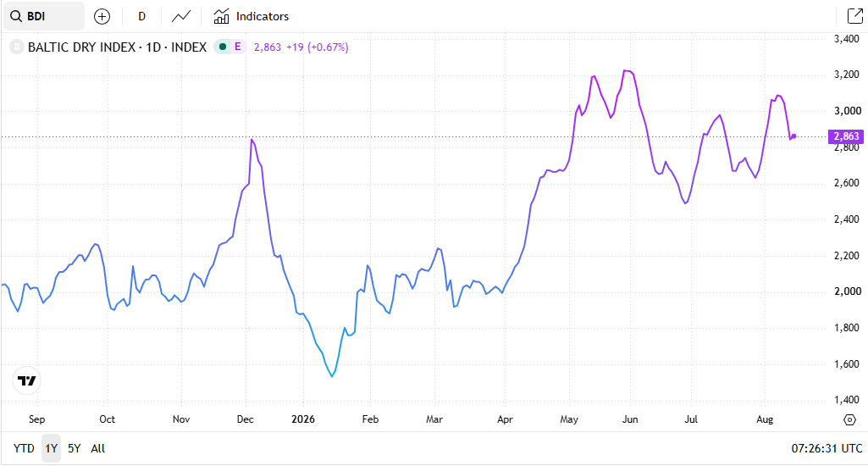Open the BDI symbol search box
The image size is (868, 466).
pyautogui.click(x=44, y=16)
